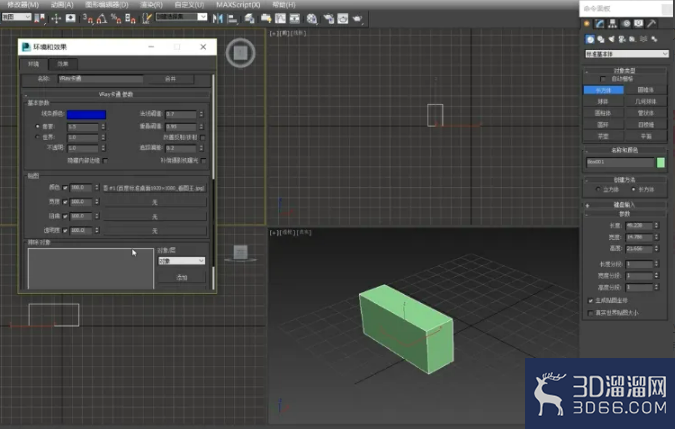Switch to the Display panel icon
This screenshot has width=675, height=429.
[638, 24]
